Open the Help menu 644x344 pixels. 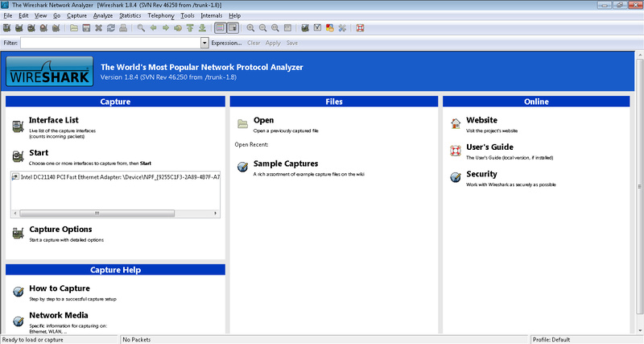[x=234, y=15]
